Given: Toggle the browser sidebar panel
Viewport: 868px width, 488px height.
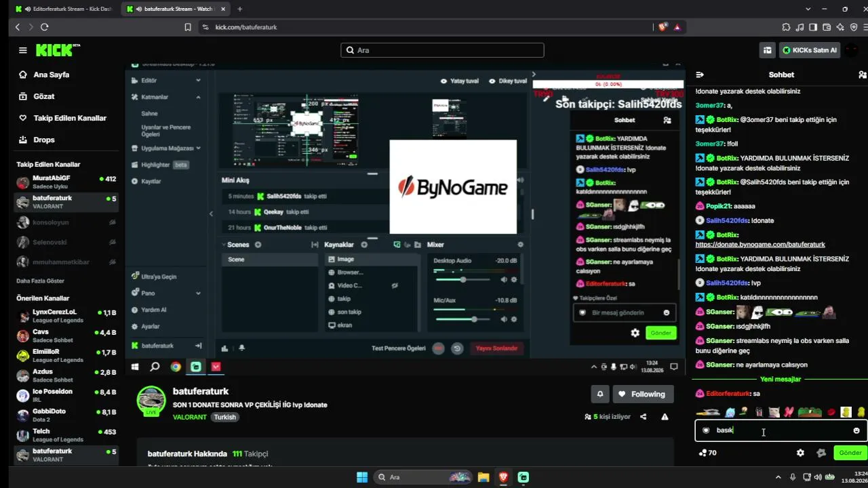Looking at the screenshot, I should [813, 27].
